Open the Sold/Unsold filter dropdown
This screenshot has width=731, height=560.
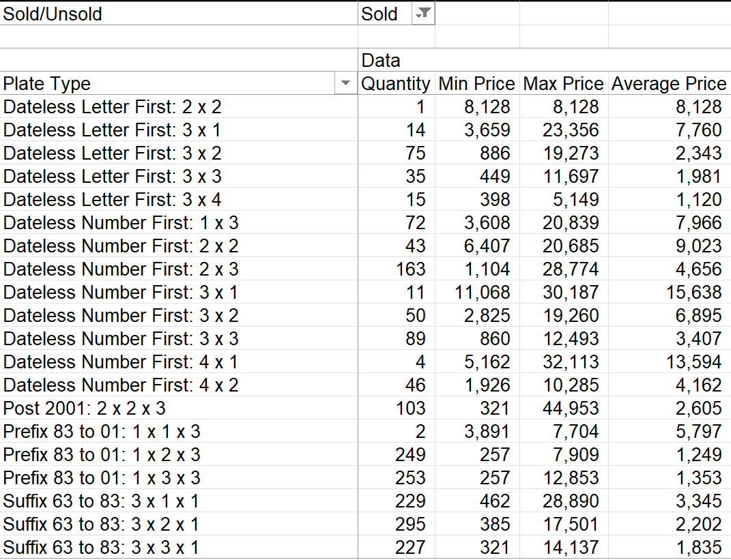[x=422, y=14]
